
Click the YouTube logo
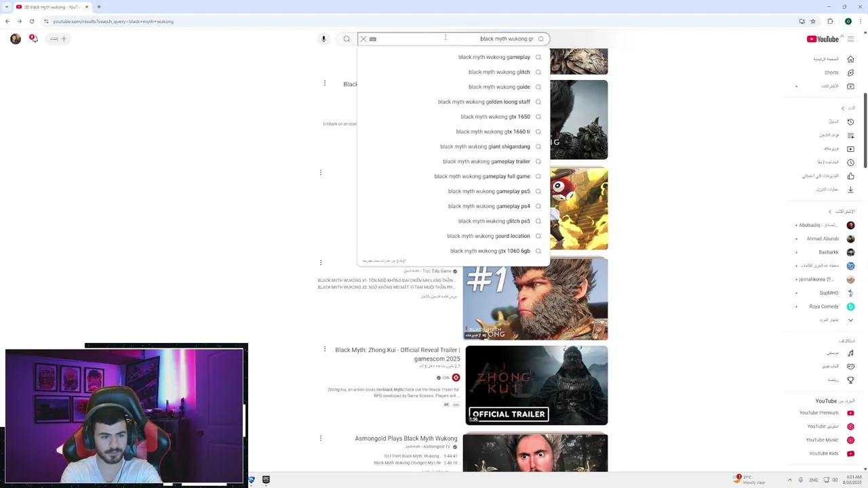(x=823, y=39)
